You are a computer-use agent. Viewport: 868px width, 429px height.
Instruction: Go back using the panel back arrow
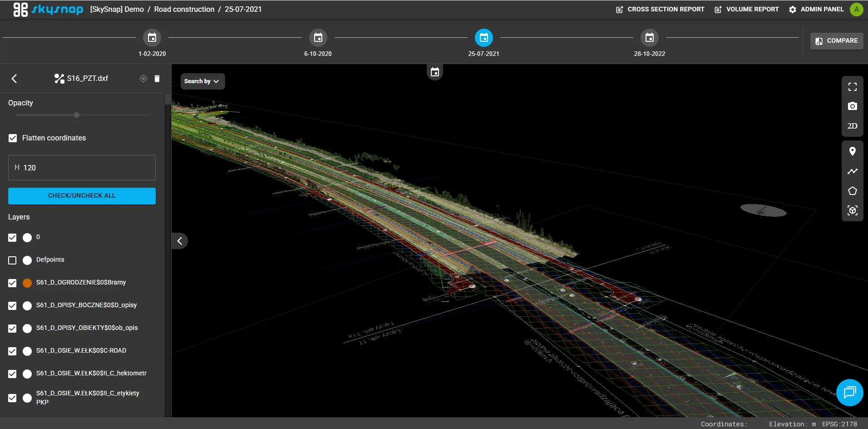click(15, 79)
